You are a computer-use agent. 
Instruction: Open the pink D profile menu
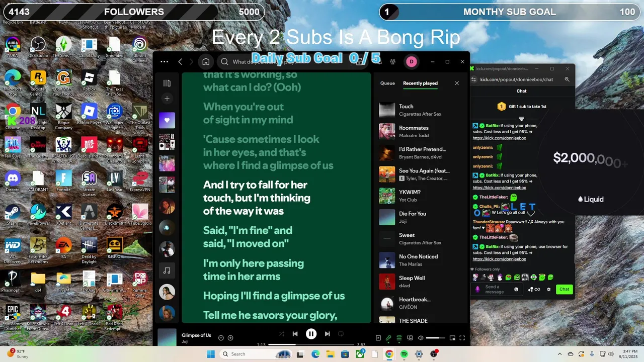(x=412, y=62)
